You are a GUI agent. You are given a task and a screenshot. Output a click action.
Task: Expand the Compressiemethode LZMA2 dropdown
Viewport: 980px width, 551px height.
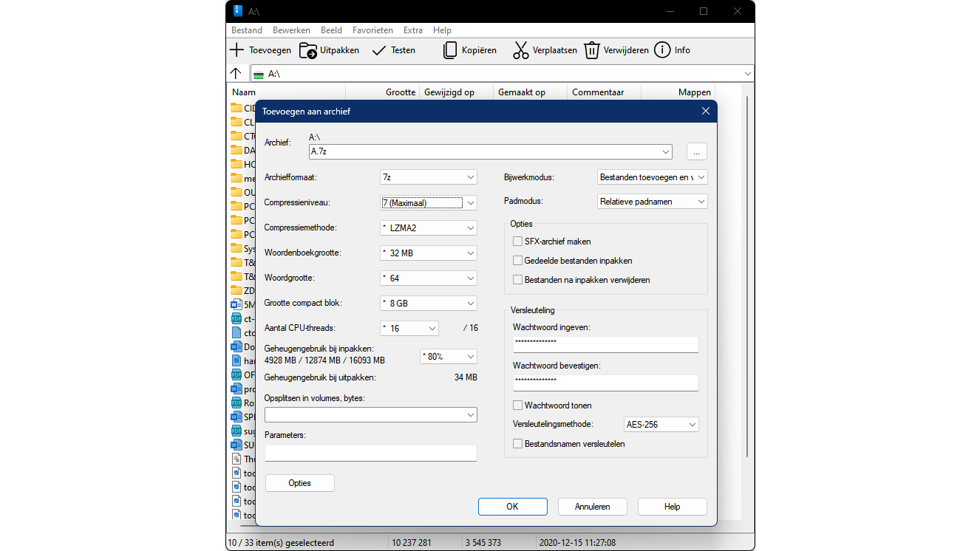pos(428,227)
